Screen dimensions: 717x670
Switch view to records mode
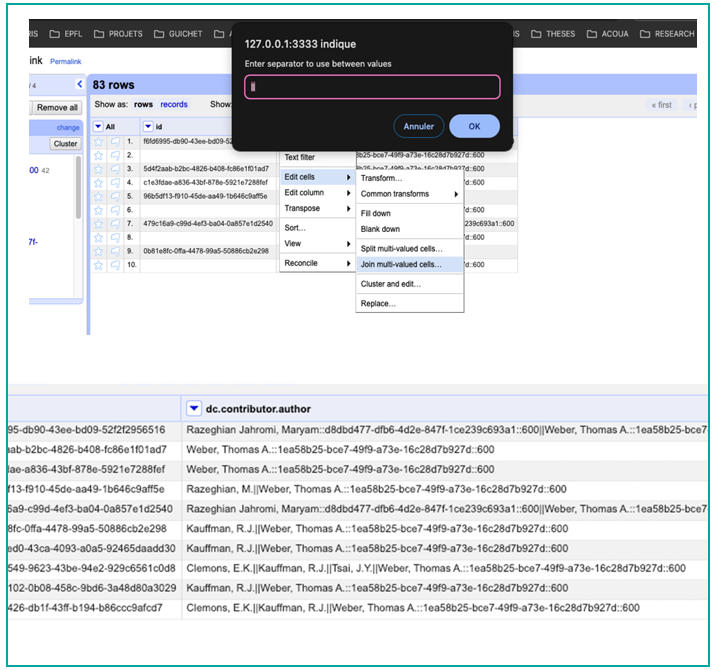tap(174, 105)
